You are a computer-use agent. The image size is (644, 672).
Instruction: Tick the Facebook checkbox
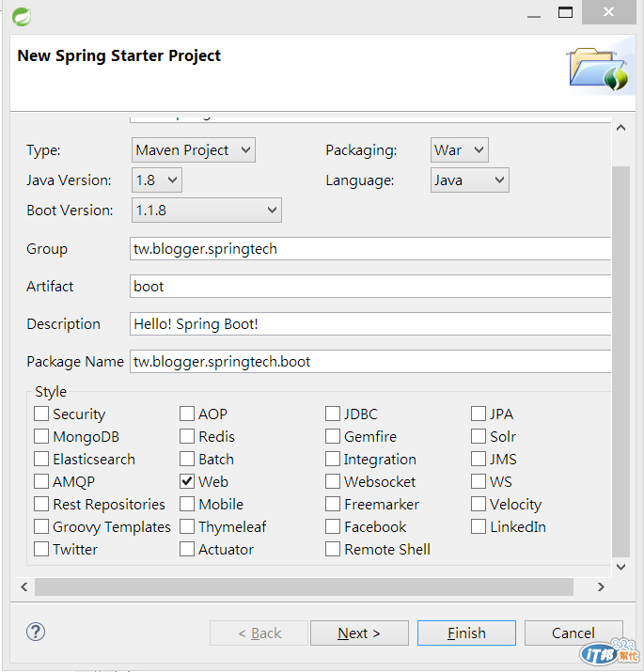[x=333, y=526]
